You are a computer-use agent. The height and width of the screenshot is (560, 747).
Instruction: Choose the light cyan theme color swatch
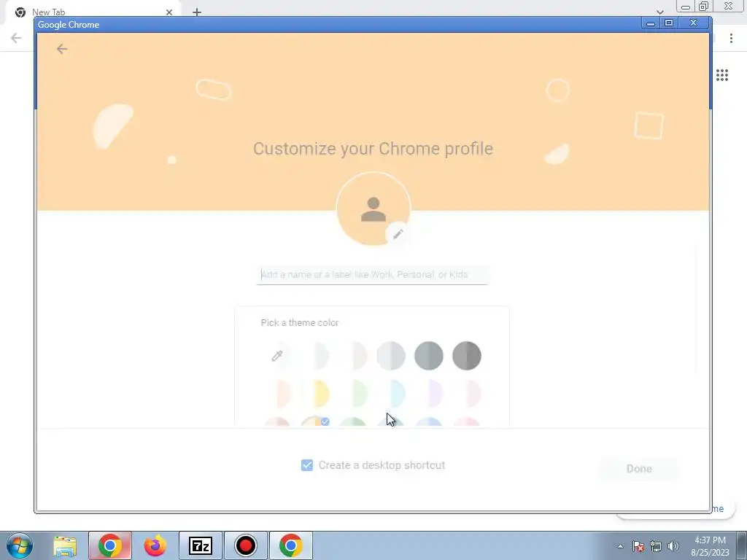(391, 394)
